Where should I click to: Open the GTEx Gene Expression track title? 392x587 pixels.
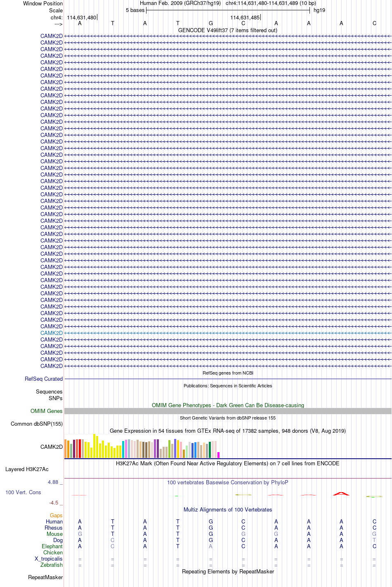tap(228, 431)
